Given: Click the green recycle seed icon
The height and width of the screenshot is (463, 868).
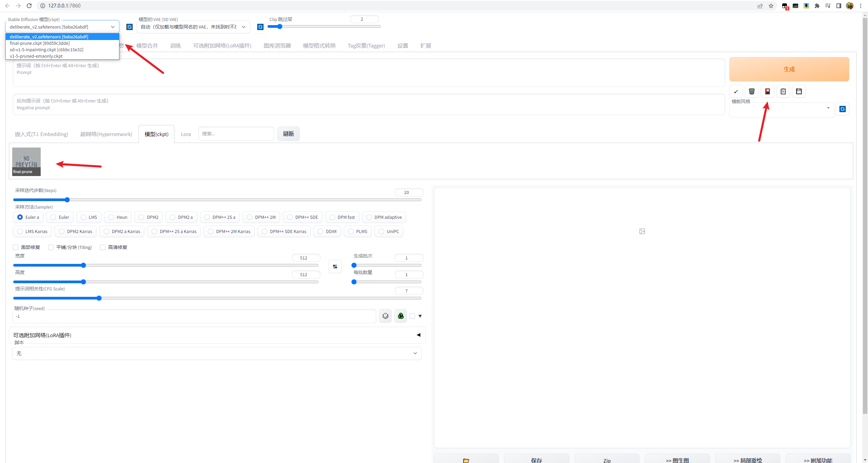Looking at the screenshot, I should tap(401, 316).
